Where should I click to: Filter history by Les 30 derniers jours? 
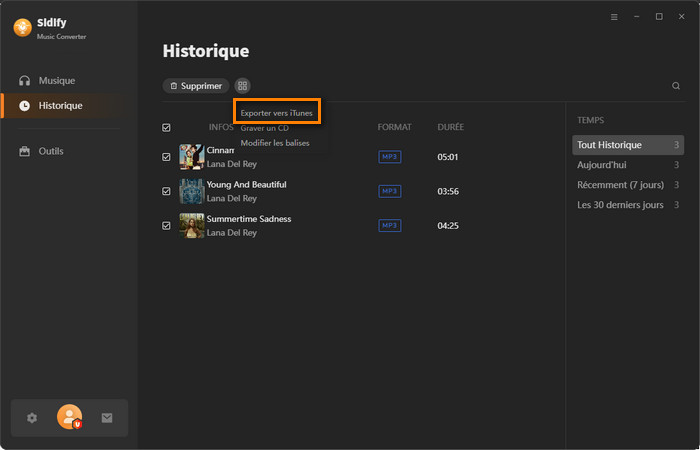pos(620,205)
